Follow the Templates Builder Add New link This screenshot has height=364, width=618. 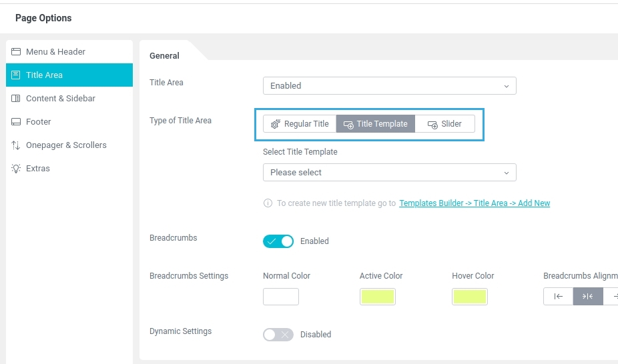coord(475,203)
